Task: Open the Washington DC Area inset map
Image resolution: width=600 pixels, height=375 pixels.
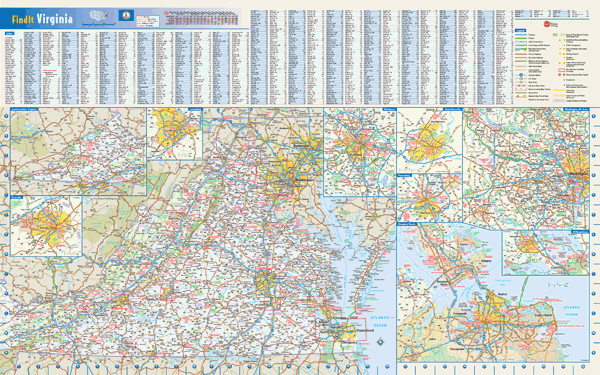Action: pyautogui.click(x=526, y=169)
